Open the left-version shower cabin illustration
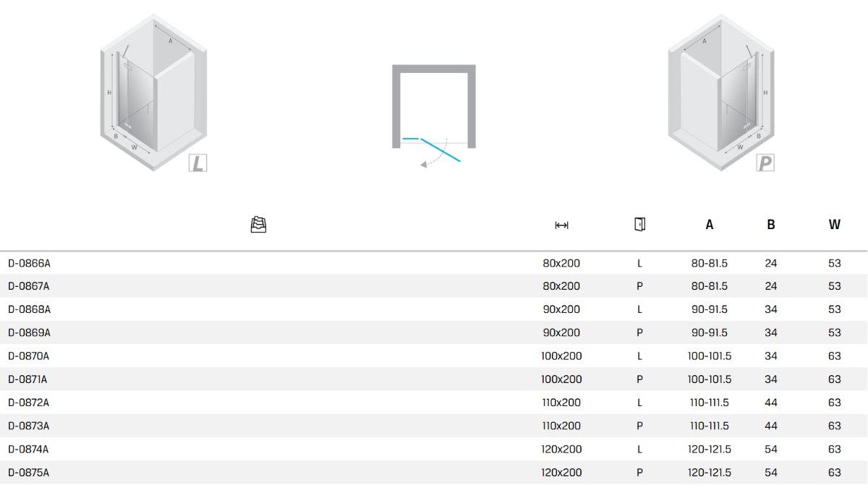The image size is (868, 490). [x=153, y=92]
